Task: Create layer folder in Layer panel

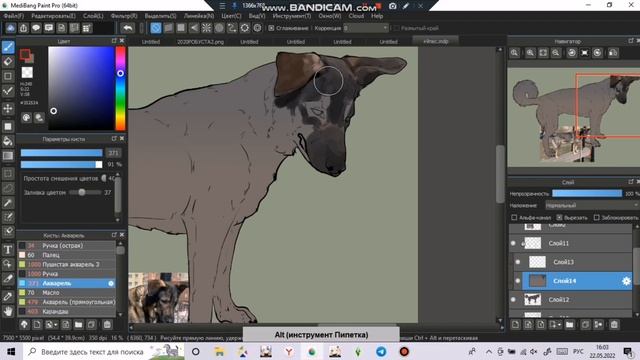Action: point(570,325)
